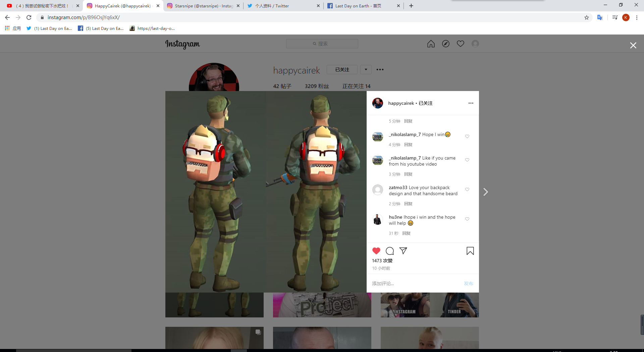
Task: Go back in the browser
Action: point(7,17)
